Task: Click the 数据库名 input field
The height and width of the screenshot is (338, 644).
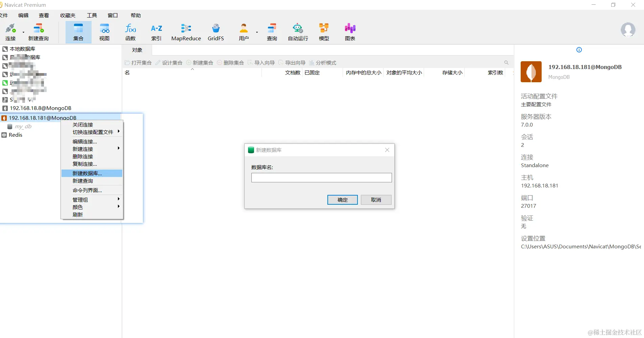Action: (x=321, y=178)
